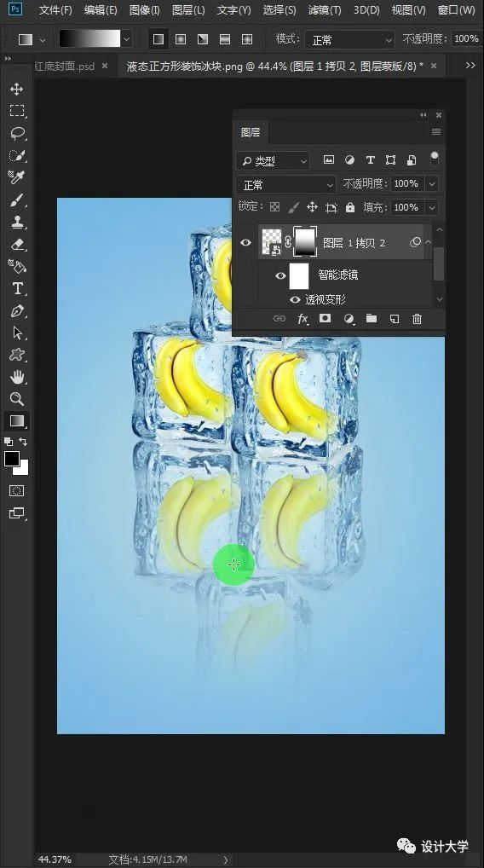484x868 pixels.
Task: Choose diamond gradient style
Action: pyautogui.click(x=247, y=39)
